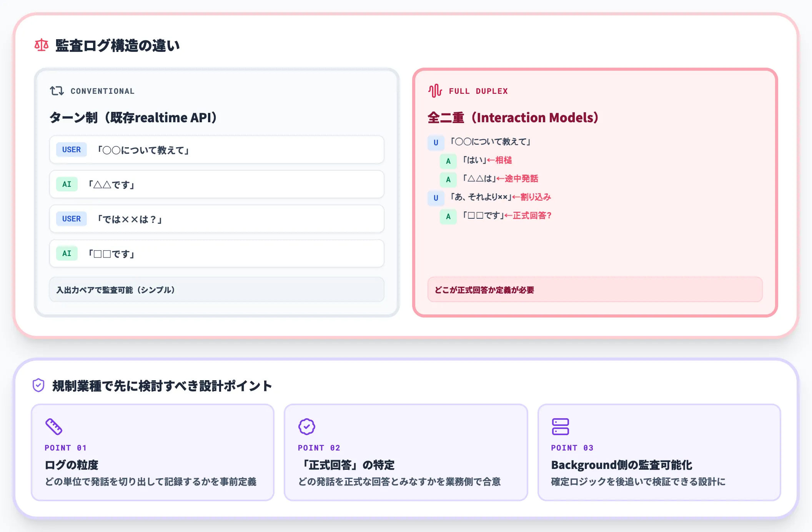
Task: Click the ←割り込み annotation
Action: click(x=531, y=197)
